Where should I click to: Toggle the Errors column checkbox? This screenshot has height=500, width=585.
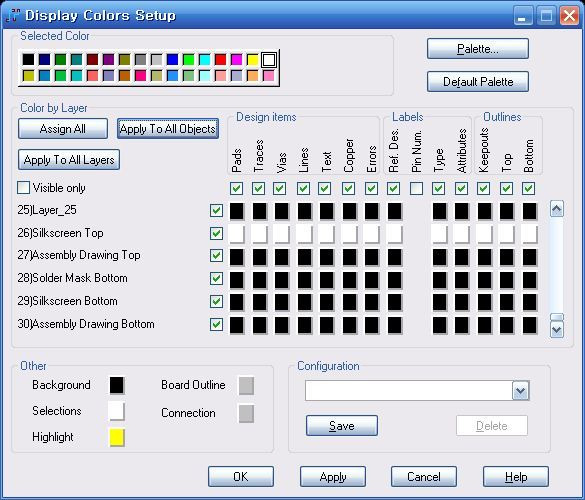pos(371,188)
